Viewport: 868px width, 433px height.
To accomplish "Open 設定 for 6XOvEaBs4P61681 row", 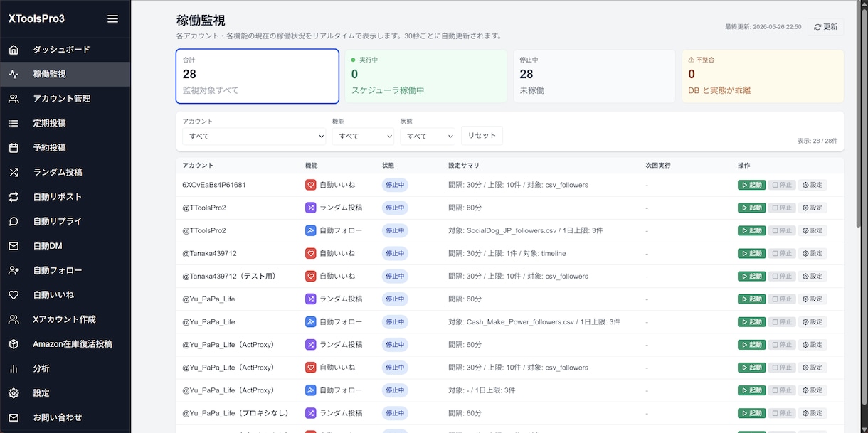I will click(x=813, y=185).
